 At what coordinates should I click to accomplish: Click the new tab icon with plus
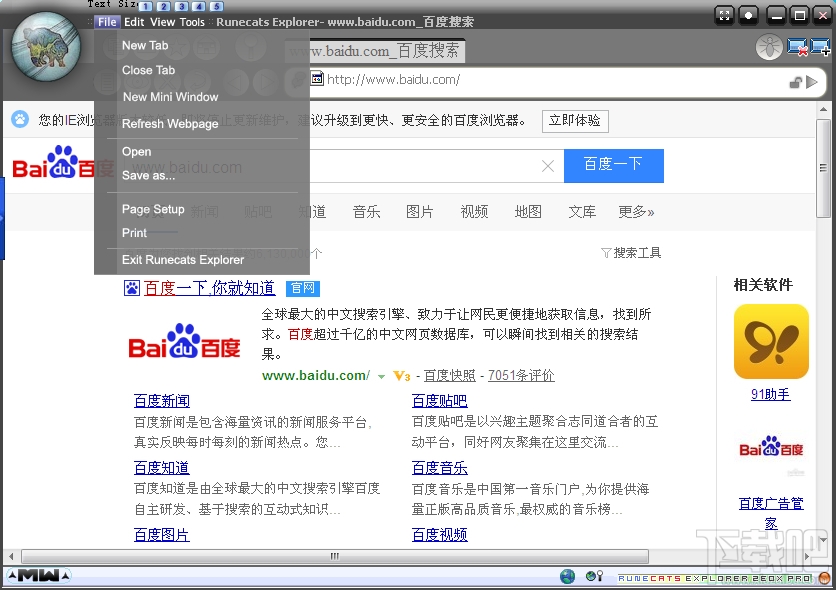click(820, 47)
